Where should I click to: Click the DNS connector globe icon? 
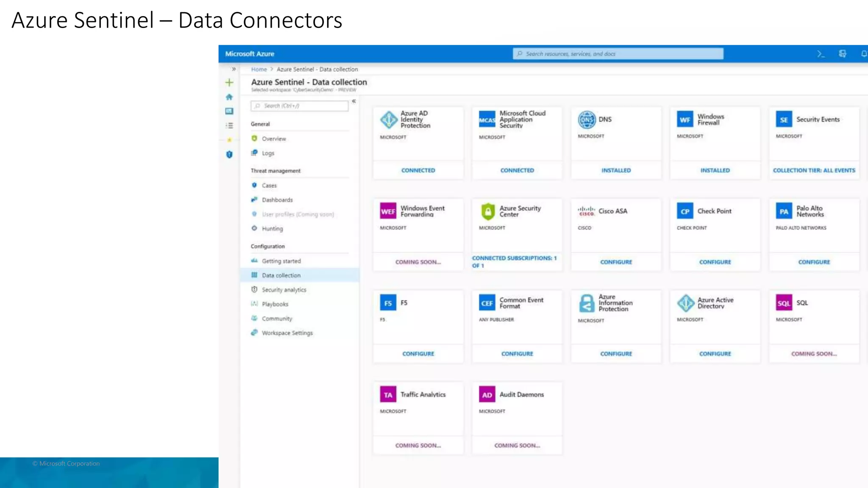[x=587, y=119]
